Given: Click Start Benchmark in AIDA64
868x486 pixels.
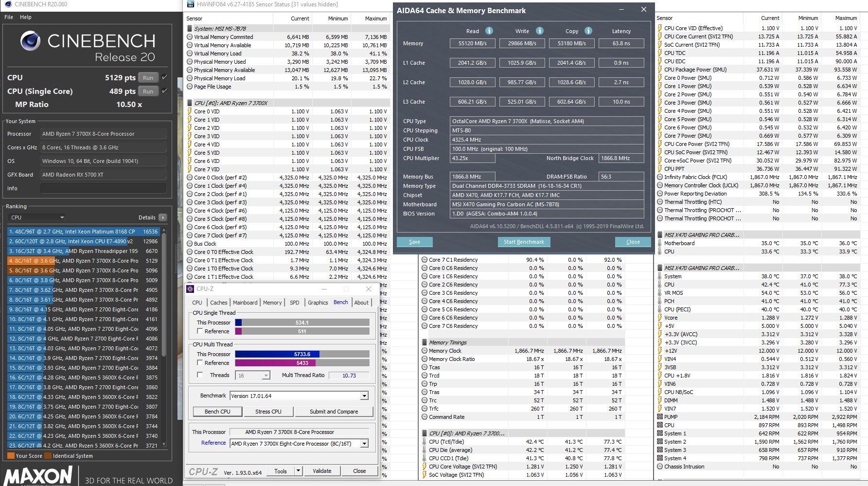Looking at the screenshot, I should pos(524,242).
